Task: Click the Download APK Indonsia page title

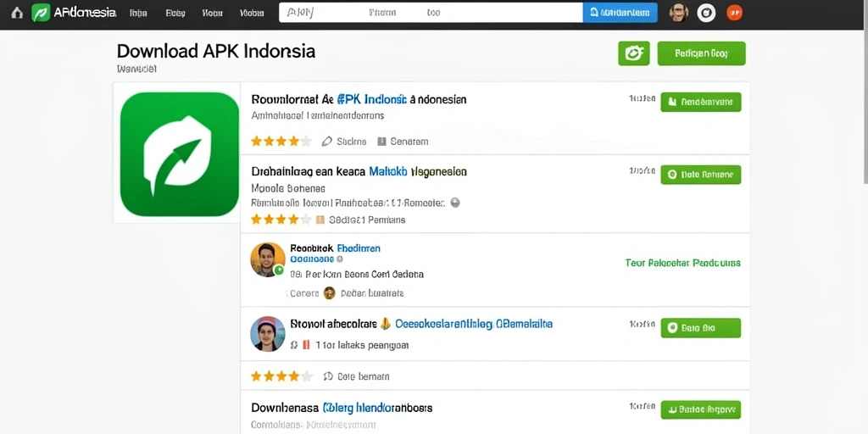Action: pos(216,51)
